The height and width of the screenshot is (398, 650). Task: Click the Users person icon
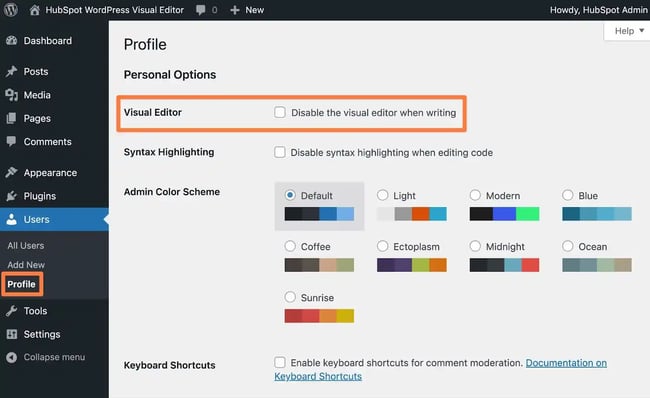[12, 219]
